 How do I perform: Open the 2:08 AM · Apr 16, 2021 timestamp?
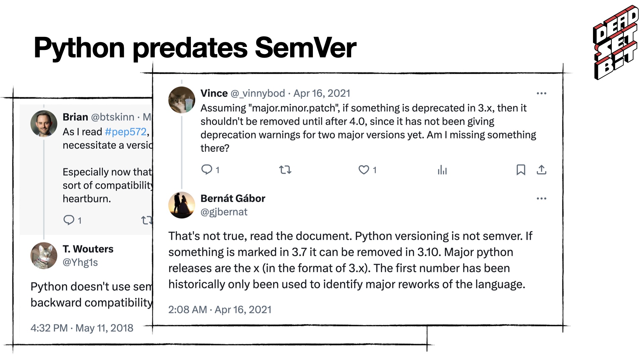(220, 309)
